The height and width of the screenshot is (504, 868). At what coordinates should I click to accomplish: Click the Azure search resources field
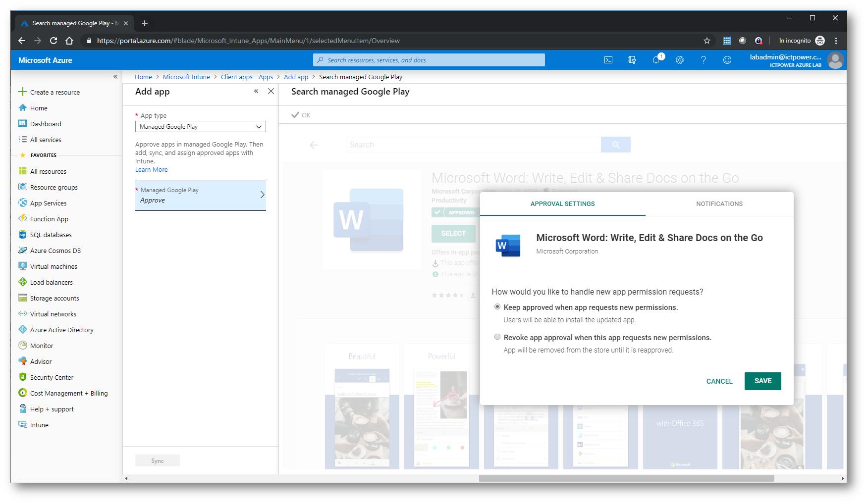point(429,60)
